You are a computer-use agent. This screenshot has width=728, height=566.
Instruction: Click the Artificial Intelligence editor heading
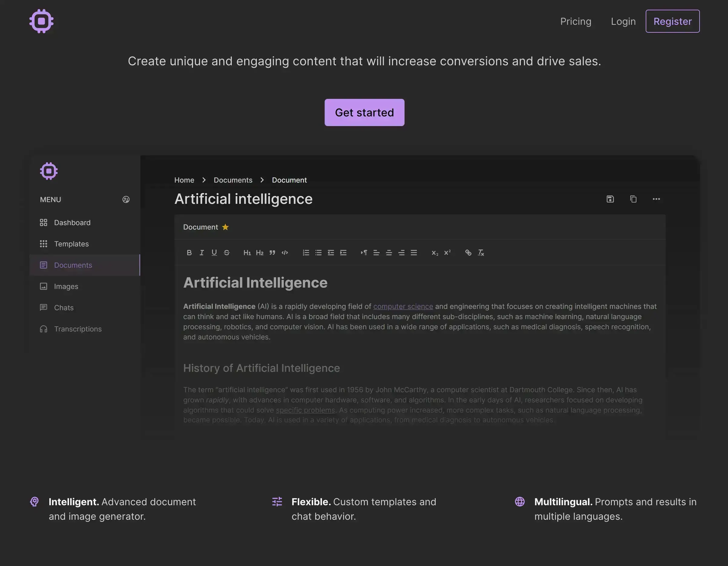(x=255, y=282)
